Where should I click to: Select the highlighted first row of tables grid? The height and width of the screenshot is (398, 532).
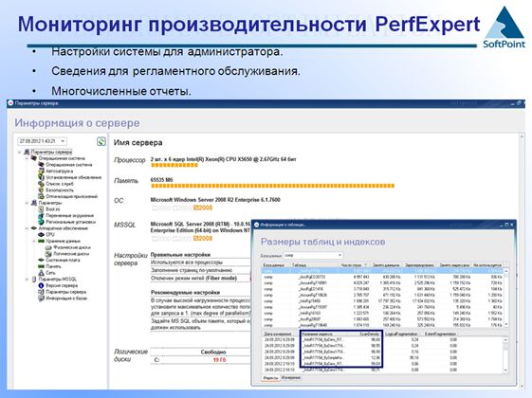[382, 271]
